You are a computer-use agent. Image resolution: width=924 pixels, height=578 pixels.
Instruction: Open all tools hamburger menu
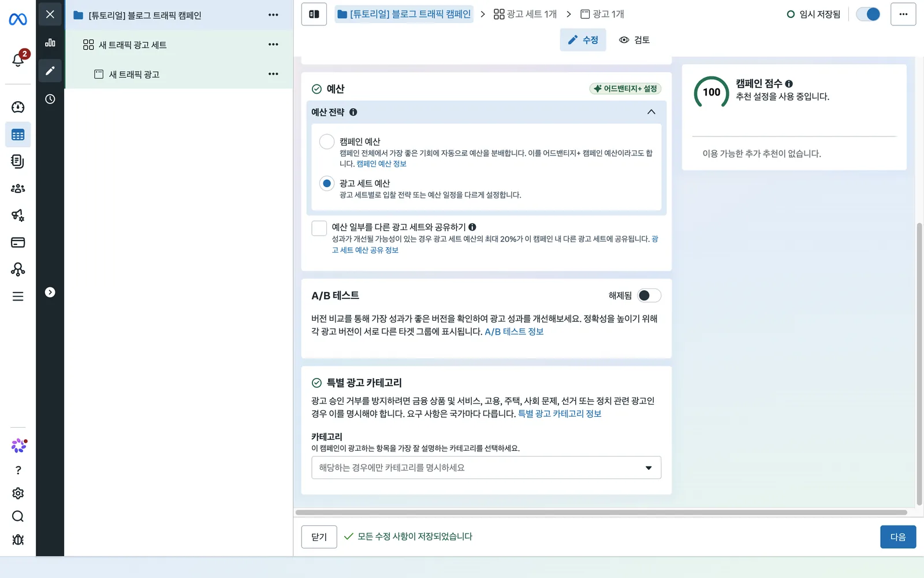pos(18,297)
